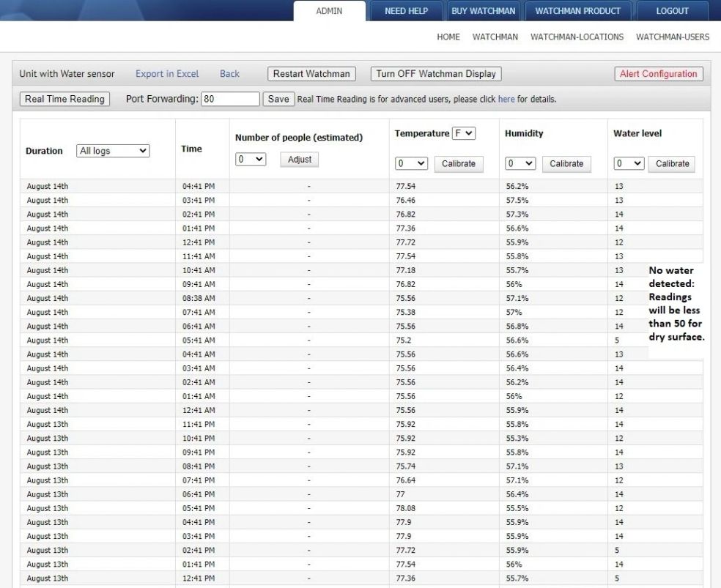Viewport: 721px width, 588px height.
Task: Click the Water level column header
Action: pyautogui.click(x=637, y=133)
